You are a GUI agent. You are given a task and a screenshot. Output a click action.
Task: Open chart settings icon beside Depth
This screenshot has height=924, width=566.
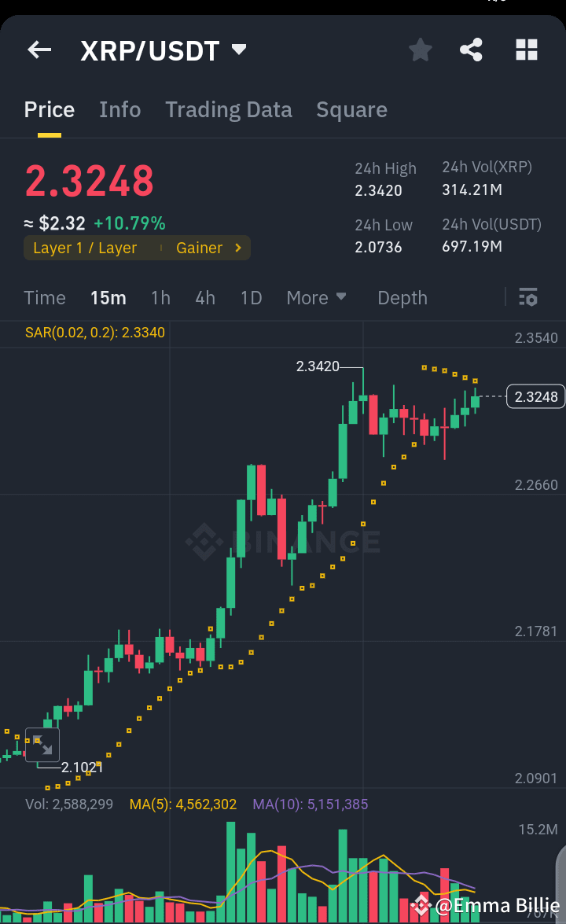(527, 298)
